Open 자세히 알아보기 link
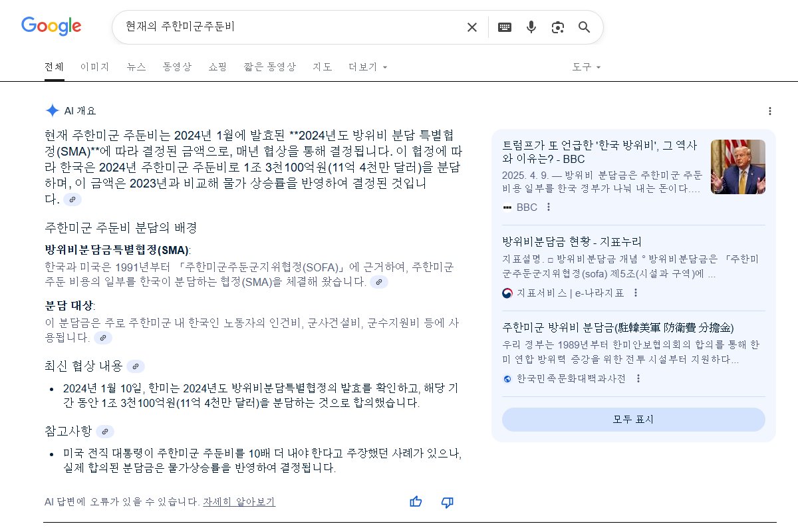Image resolution: width=798 pixels, height=532 pixels. pyautogui.click(x=239, y=502)
